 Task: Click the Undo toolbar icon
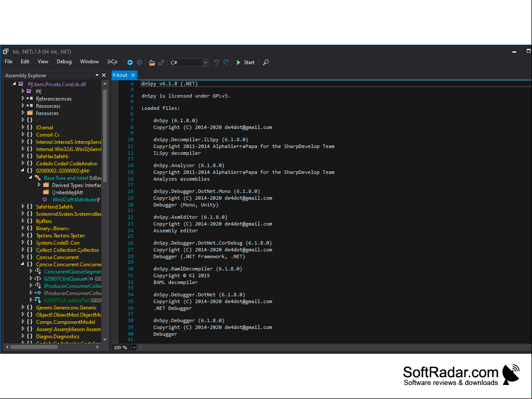(x=216, y=62)
